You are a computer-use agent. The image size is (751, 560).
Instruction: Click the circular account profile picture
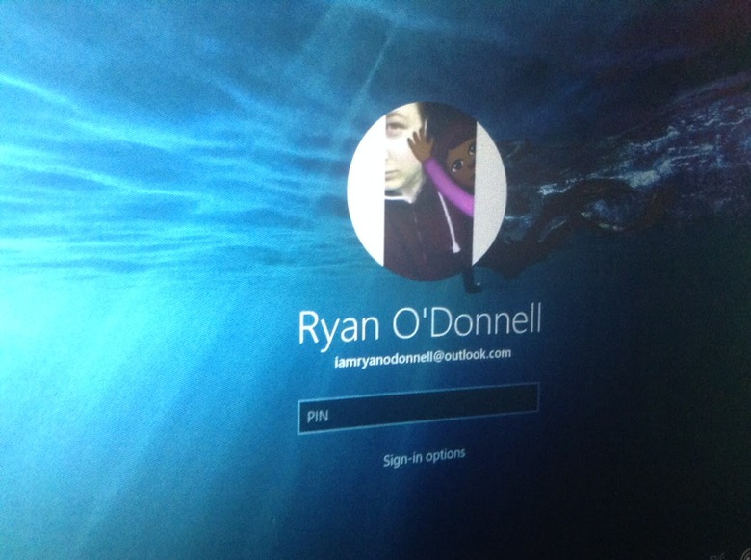pos(426,191)
